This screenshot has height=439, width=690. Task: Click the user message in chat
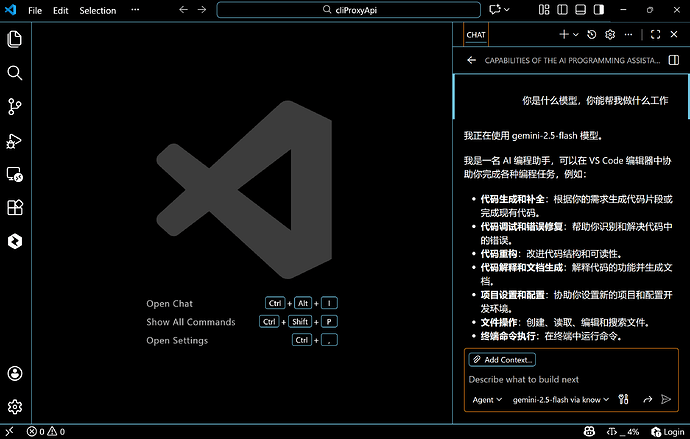pos(595,101)
